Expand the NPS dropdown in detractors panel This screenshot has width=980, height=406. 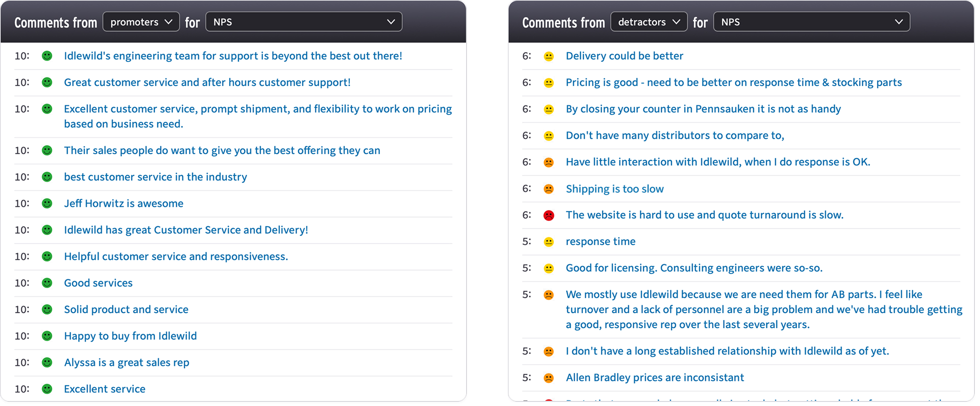(x=812, y=22)
